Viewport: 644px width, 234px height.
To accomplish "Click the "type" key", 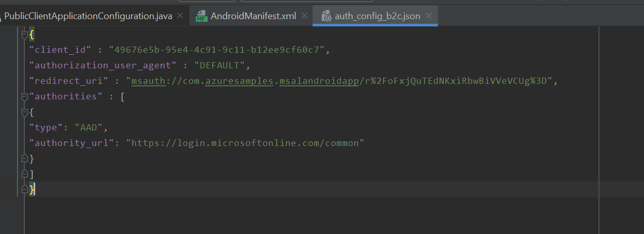I will coord(47,128).
